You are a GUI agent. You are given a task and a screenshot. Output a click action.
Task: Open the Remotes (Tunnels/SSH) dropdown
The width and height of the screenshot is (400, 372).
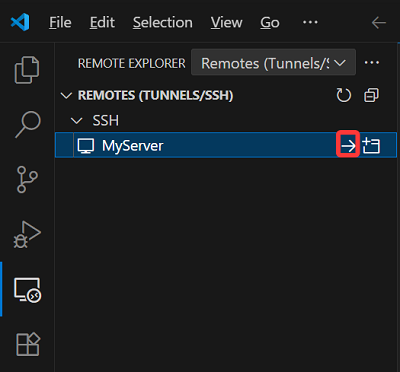273,63
